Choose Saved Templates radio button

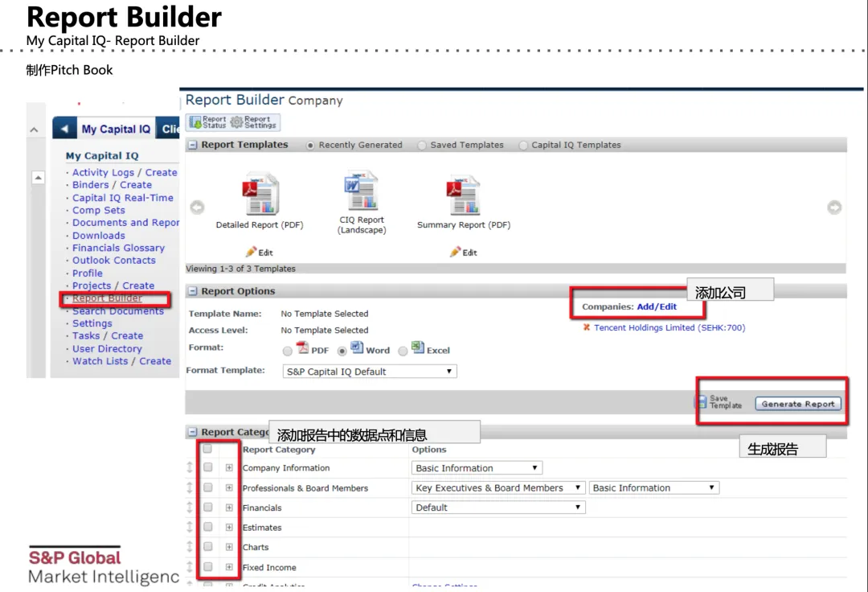pyautogui.click(x=423, y=145)
